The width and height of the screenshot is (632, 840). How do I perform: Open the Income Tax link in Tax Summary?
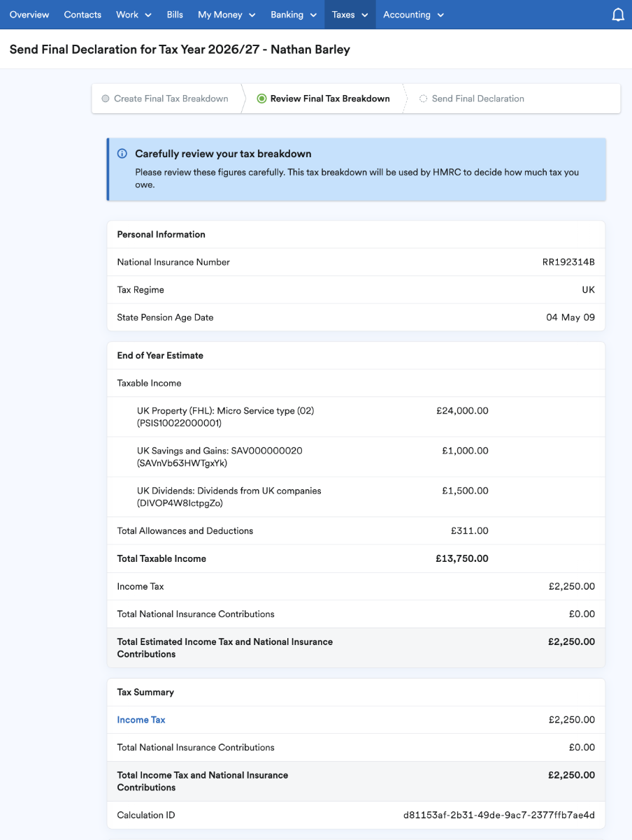point(141,720)
